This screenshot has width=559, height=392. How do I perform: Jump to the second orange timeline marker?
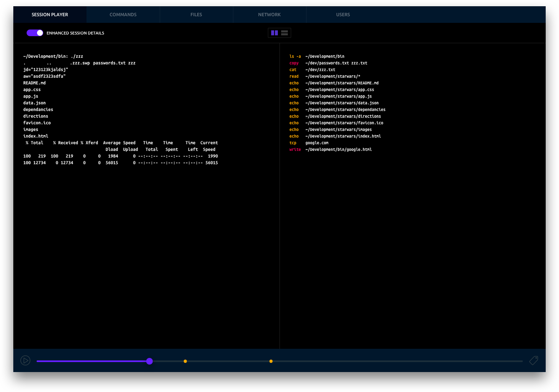pyautogui.click(x=271, y=361)
